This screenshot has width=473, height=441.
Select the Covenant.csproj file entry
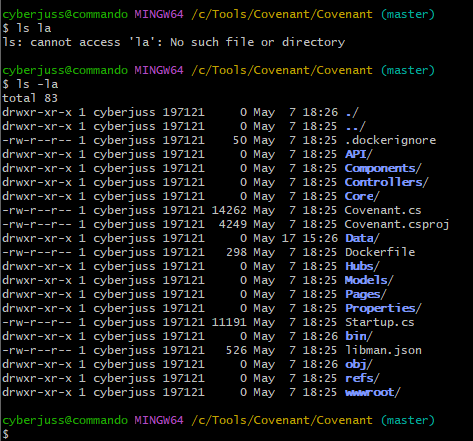(x=397, y=224)
